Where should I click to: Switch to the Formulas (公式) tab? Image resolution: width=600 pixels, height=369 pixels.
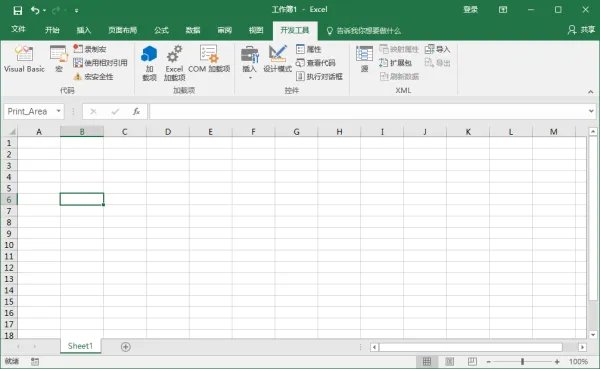click(161, 30)
